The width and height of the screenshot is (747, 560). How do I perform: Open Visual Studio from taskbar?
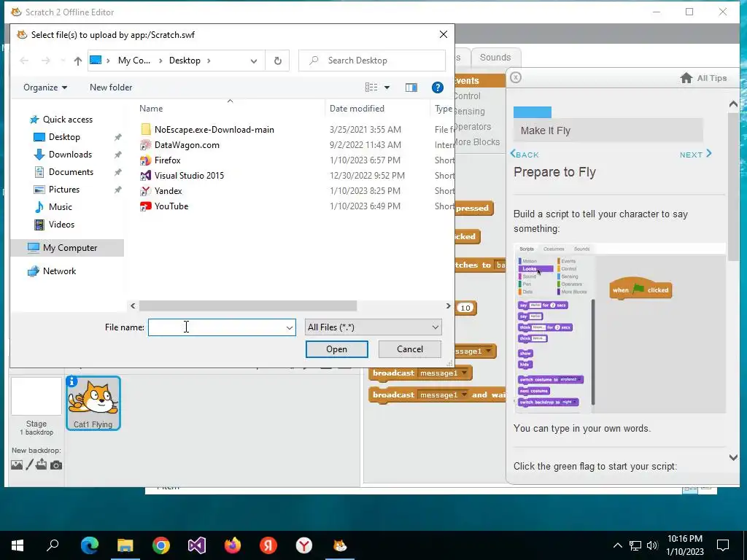tap(197, 545)
